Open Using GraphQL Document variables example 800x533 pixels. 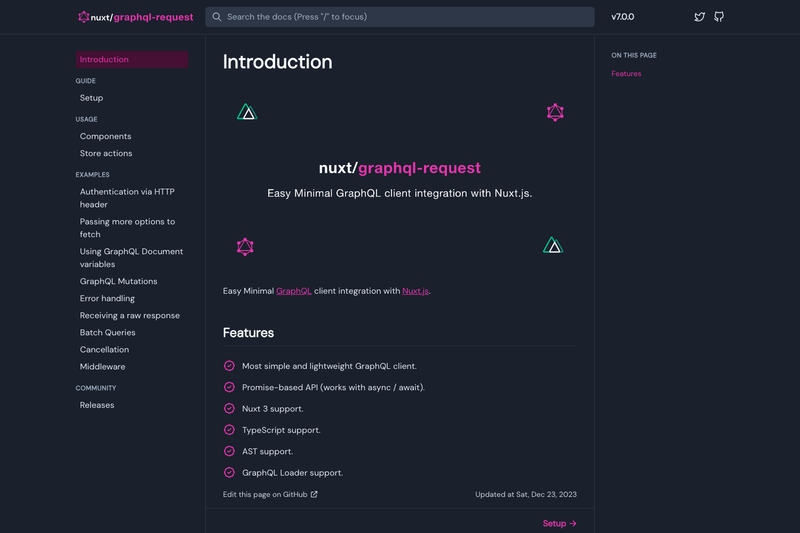(x=131, y=258)
